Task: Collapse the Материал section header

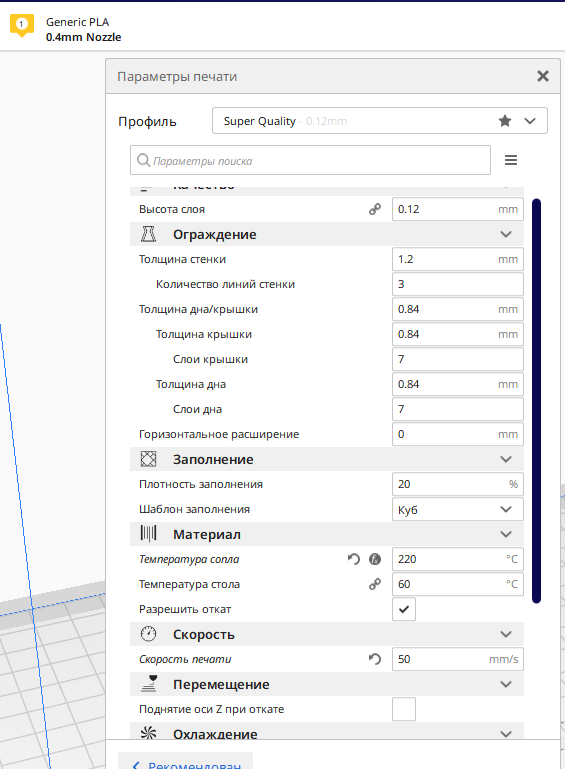Action: pos(327,535)
